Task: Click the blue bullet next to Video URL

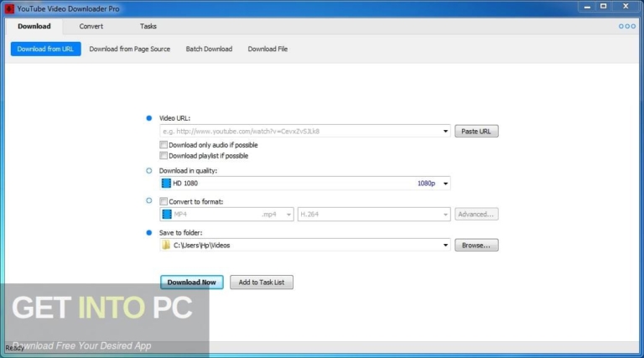Action: pyautogui.click(x=149, y=118)
